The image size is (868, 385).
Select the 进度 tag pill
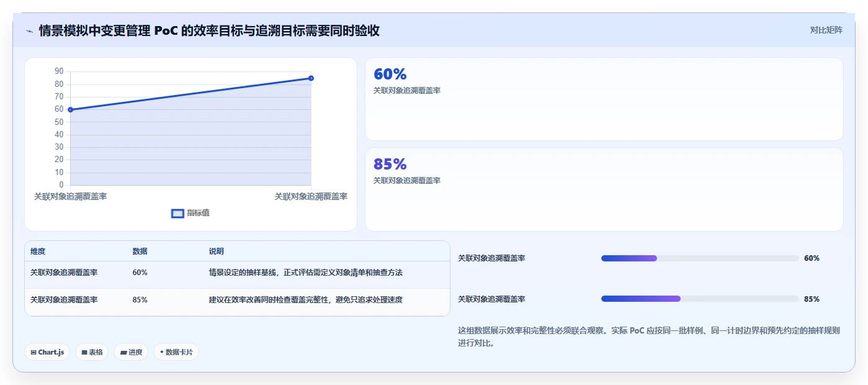coord(131,352)
